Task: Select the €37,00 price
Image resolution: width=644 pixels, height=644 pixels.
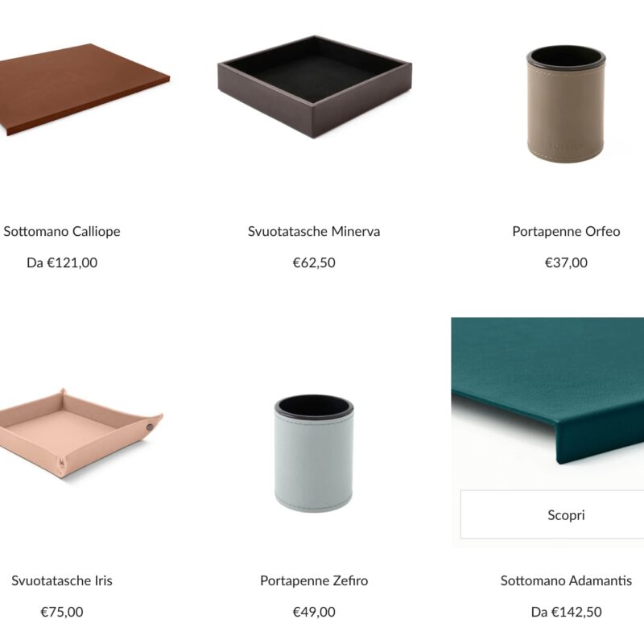Action: click(x=566, y=262)
